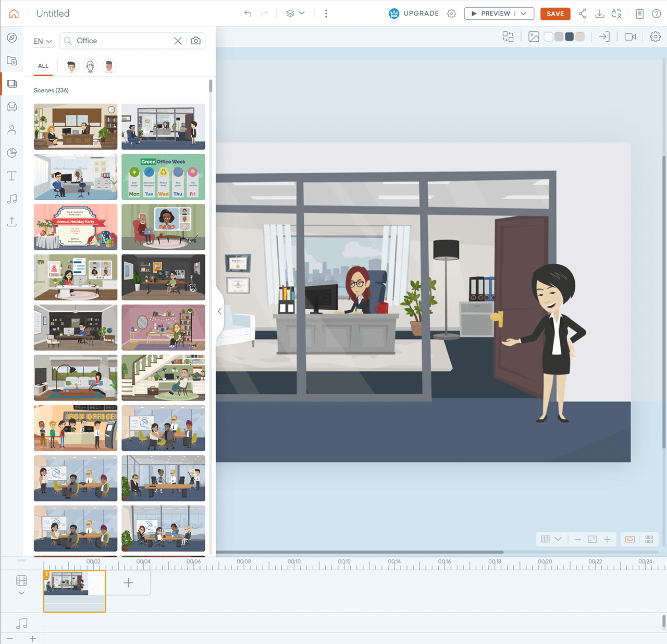The height and width of the screenshot is (644, 667).
Task: Collapse the scenes library panel
Action: pos(220,311)
